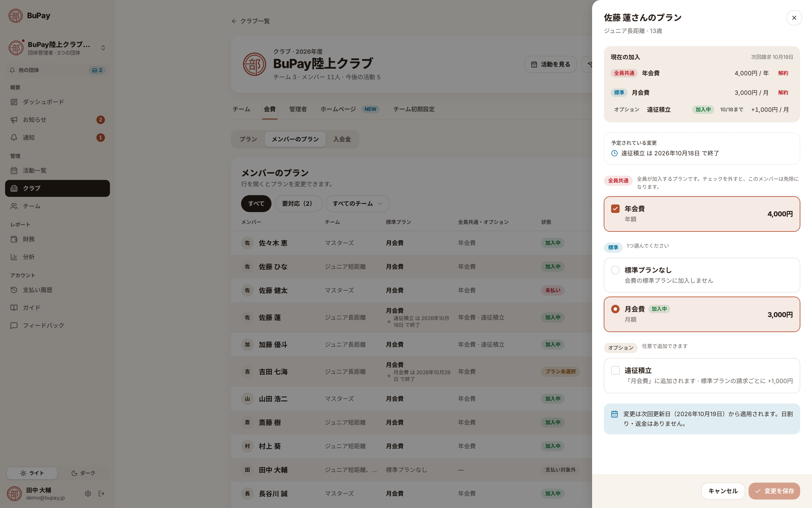
Task: Click the inbox badge showing 2 on 他の団体
Action: [97, 70]
